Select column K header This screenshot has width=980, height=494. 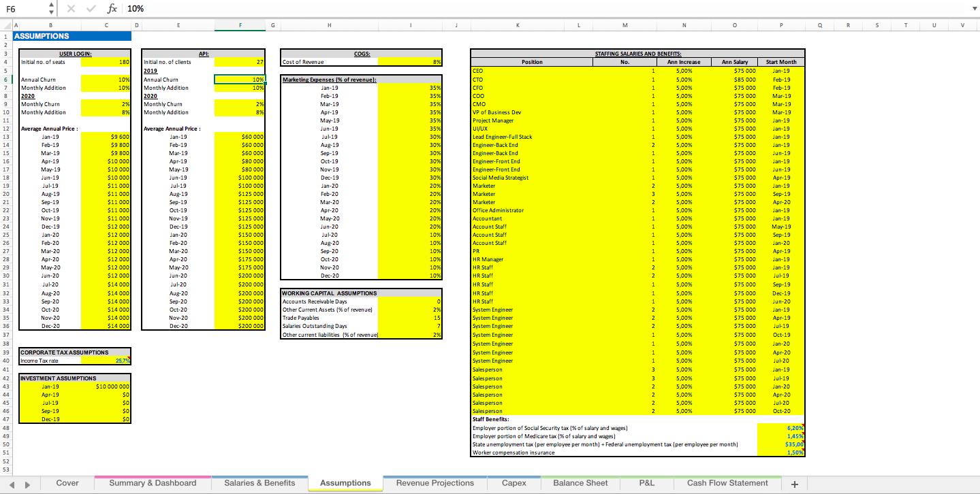pos(518,26)
